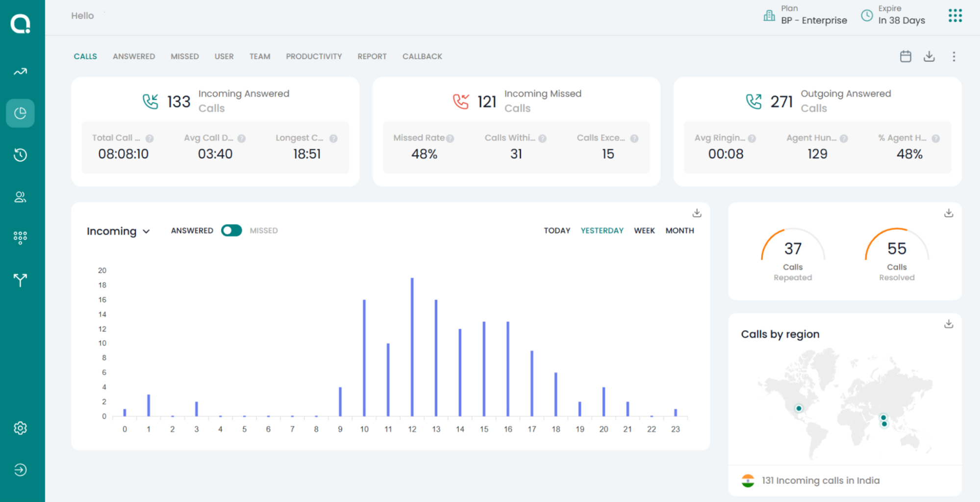Click the app logo in the sidebar

pos(20,23)
